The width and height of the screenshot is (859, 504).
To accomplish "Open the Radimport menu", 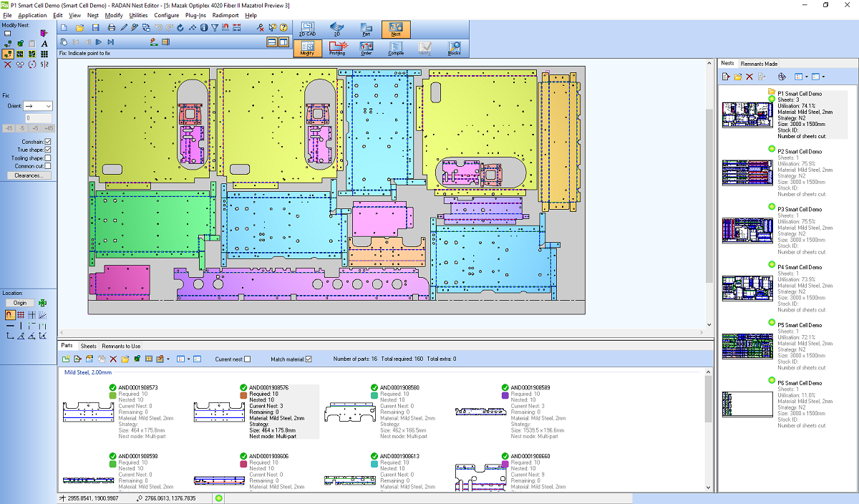I will [225, 15].
